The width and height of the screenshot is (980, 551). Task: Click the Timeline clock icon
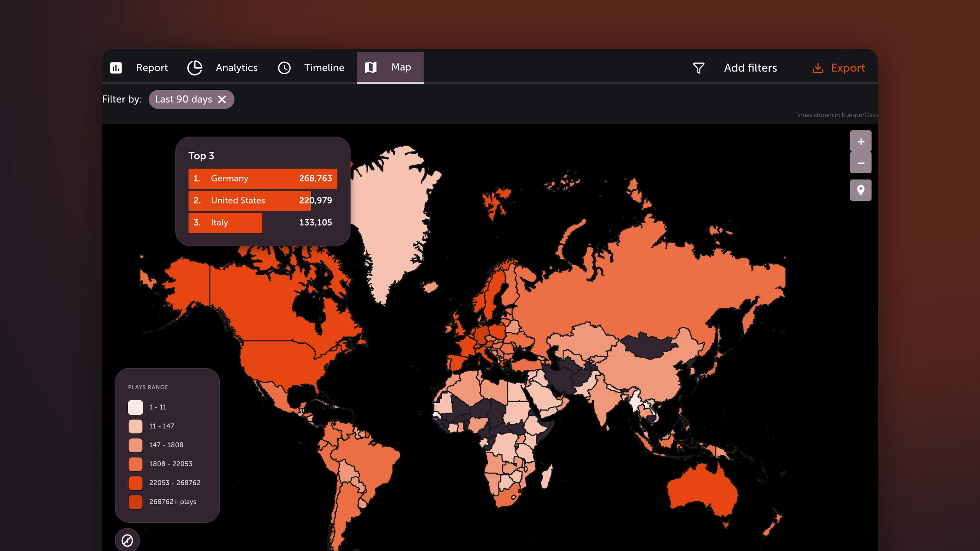pyautogui.click(x=284, y=68)
